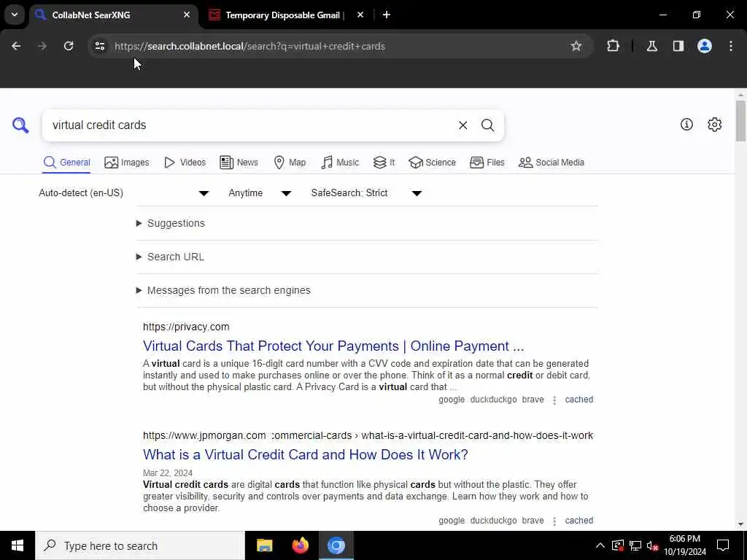The image size is (747, 560).
Task: Click duckduckgo engine under privacy.com result
Action: pyautogui.click(x=493, y=400)
